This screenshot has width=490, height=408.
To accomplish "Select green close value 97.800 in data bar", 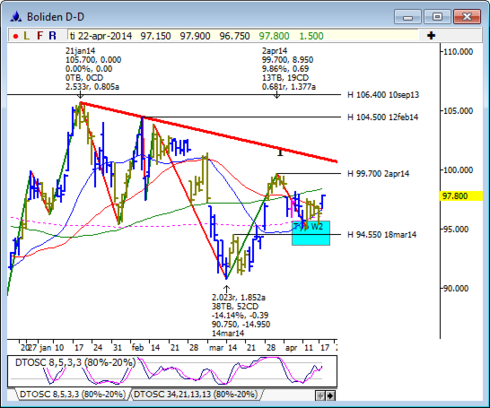I will (x=274, y=36).
